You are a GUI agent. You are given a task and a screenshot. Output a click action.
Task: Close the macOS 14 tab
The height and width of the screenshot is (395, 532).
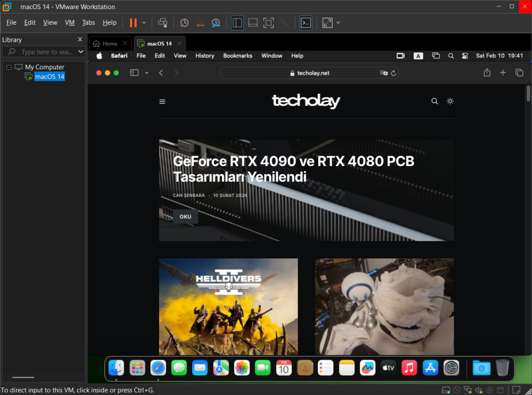(179, 44)
